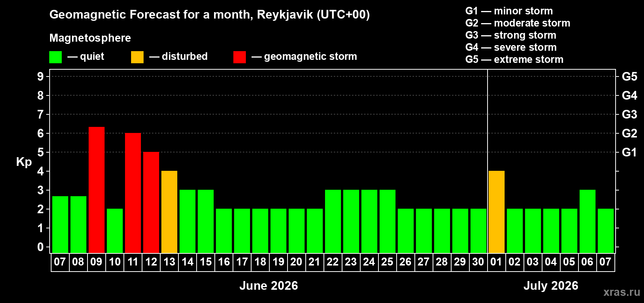Viewport: 644px width, 303px height.
Task: Click the Kp value 0 axis label
Action: pos(41,247)
